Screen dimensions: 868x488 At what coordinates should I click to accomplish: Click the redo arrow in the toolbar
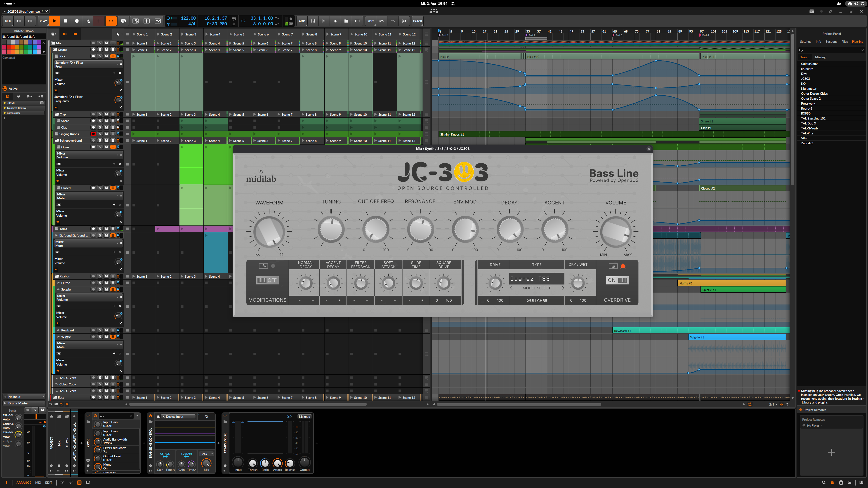(393, 21)
